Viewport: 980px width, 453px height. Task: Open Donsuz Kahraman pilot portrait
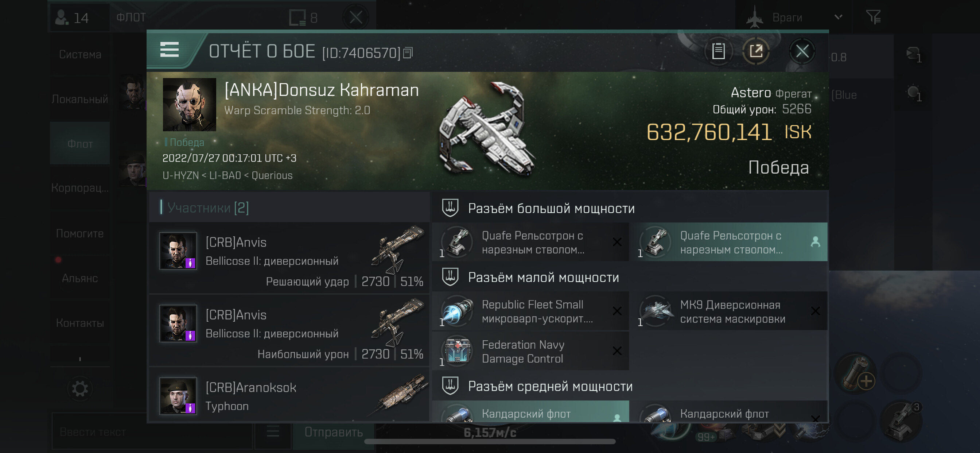click(190, 105)
